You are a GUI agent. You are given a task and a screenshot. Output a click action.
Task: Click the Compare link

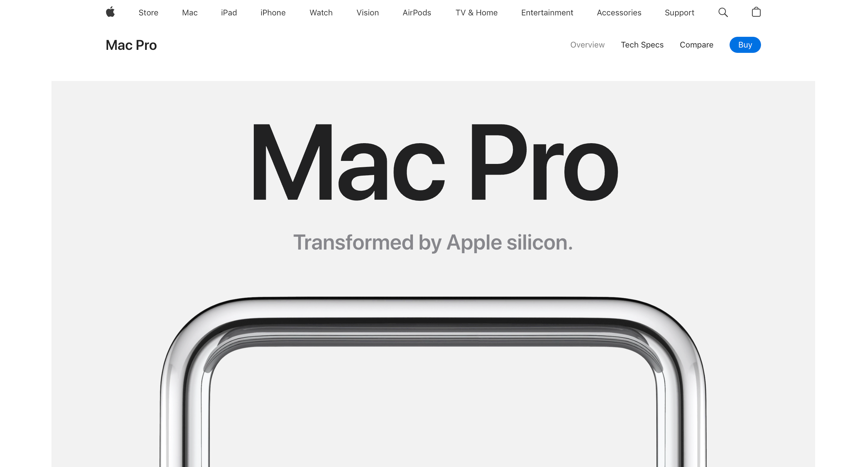696,45
